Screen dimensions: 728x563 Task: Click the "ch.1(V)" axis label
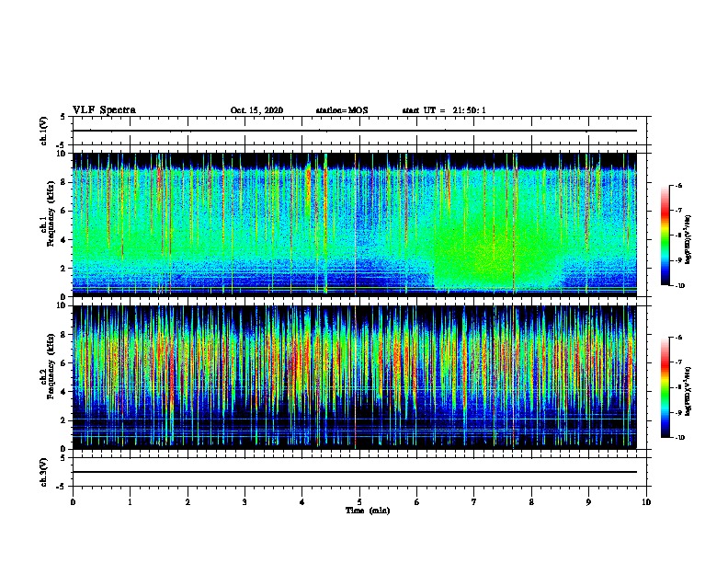click(x=43, y=131)
